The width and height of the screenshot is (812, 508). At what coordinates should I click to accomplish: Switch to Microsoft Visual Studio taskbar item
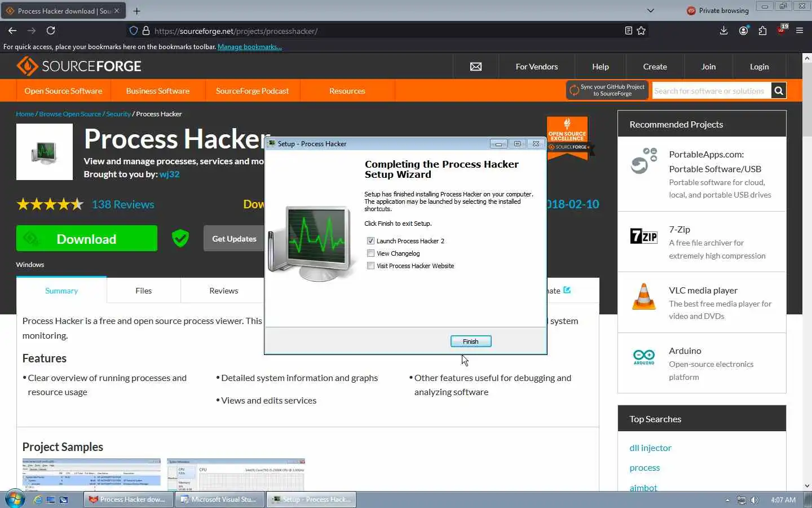[220, 500]
